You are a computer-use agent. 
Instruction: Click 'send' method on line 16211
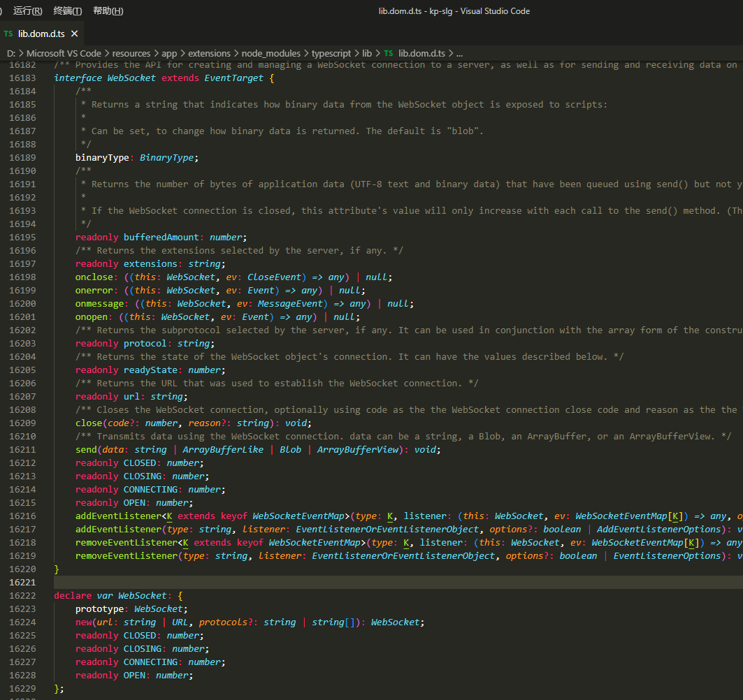(x=86, y=449)
